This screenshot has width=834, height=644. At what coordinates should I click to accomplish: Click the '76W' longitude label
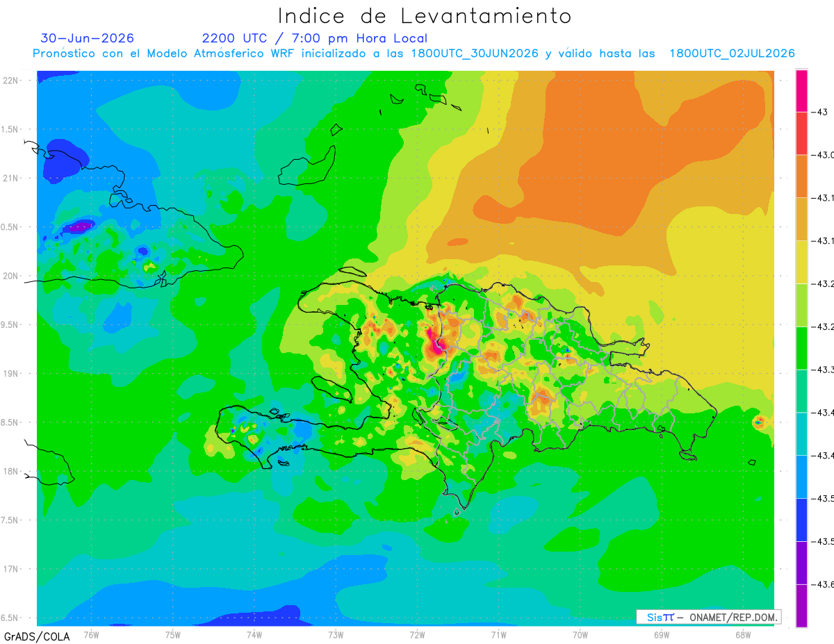pyautogui.click(x=91, y=635)
